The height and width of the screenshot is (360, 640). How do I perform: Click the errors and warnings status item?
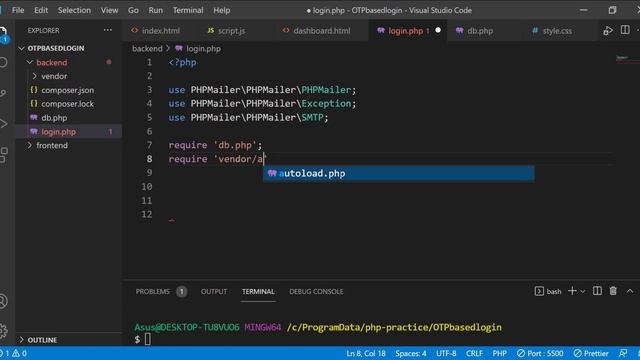[14, 353]
